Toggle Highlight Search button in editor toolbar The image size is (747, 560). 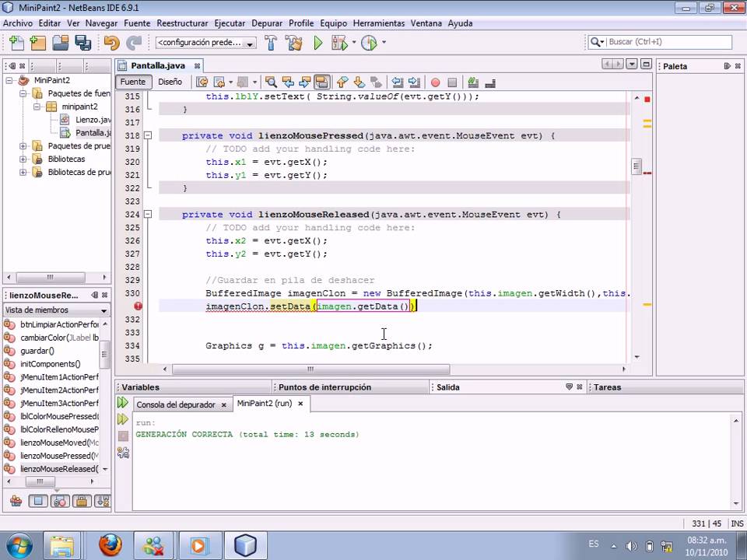point(321,82)
